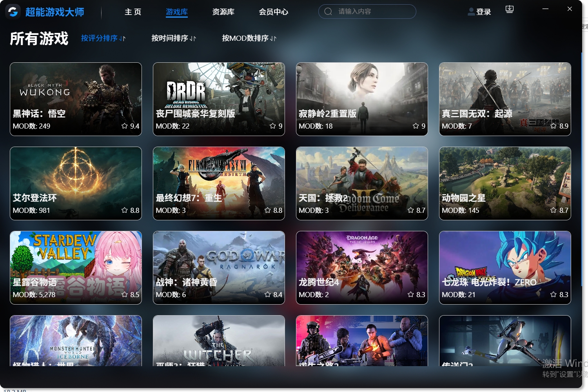Click sort arrows icon next to 按MOD数排序
Screen dimensions: 588x392
tap(273, 38)
